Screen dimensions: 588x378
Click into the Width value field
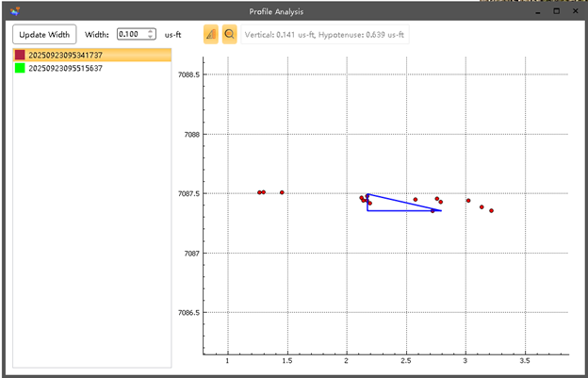click(131, 34)
